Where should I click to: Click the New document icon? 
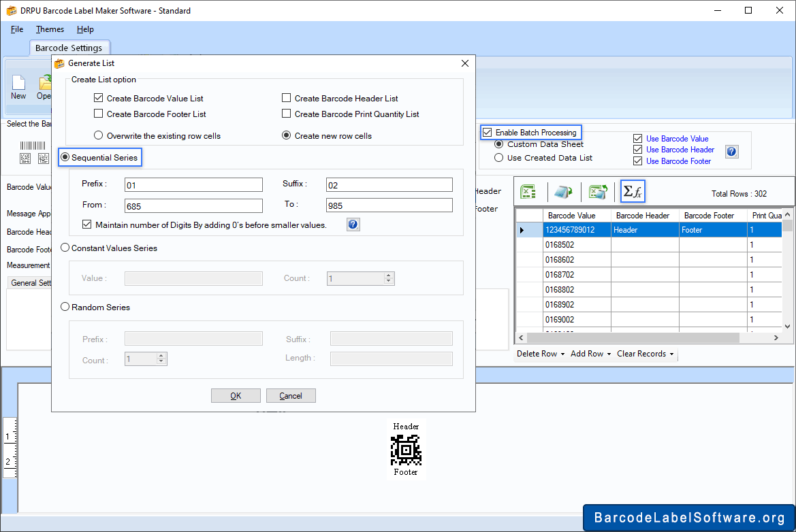pyautogui.click(x=18, y=84)
